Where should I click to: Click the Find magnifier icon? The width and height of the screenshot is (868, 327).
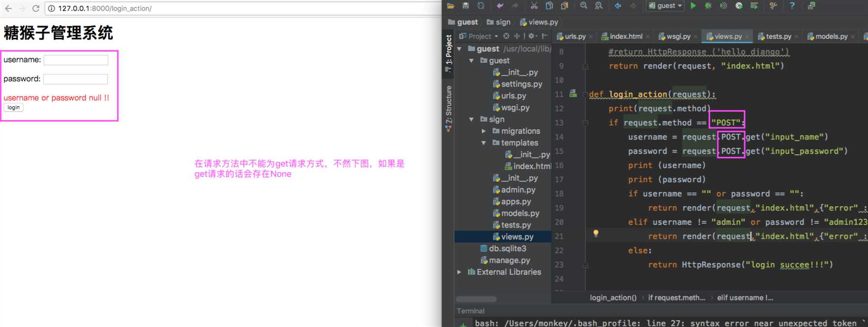coord(584,6)
